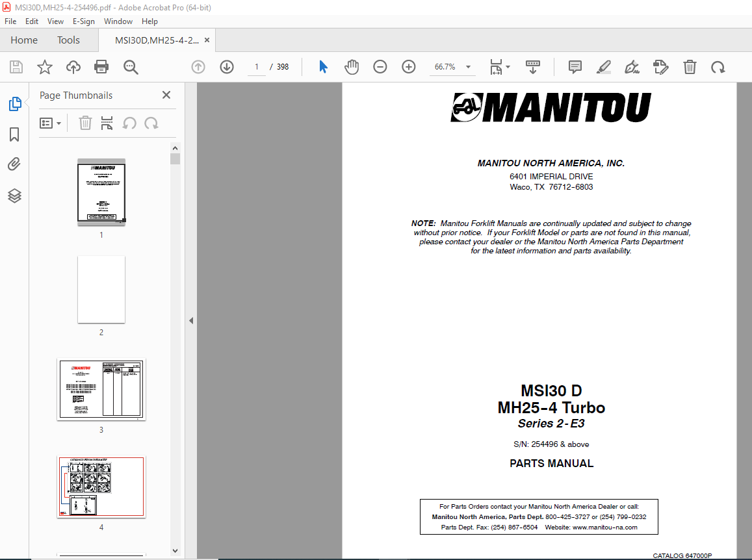Screen dimensions: 752x560
Task: Click the Edit or stamp tool icon
Action: click(661, 67)
